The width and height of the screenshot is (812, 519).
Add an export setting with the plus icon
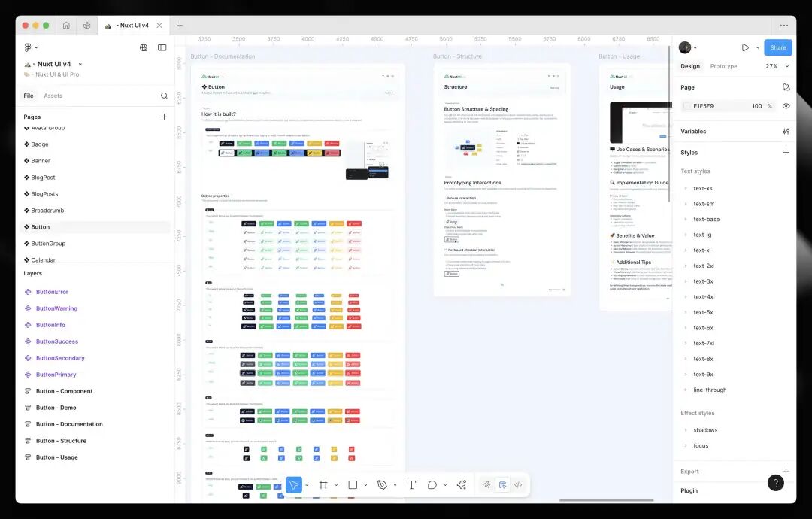pyautogui.click(x=786, y=472)
